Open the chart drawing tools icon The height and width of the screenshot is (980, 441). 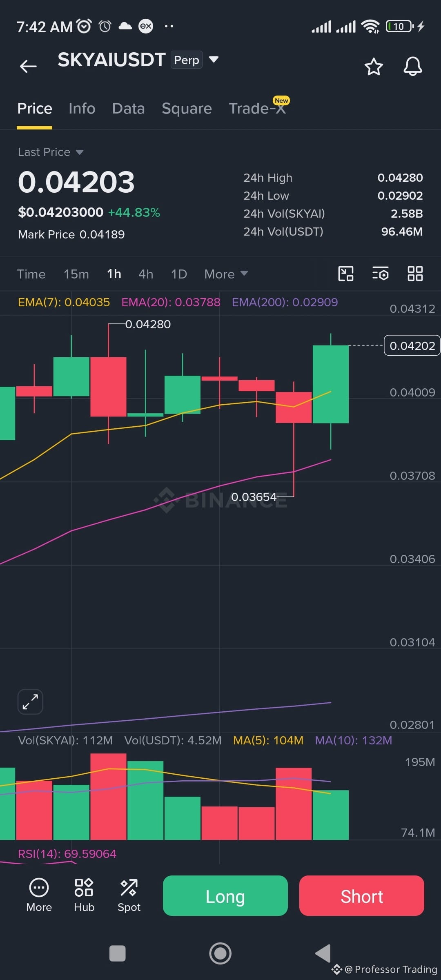coord(346,274)
